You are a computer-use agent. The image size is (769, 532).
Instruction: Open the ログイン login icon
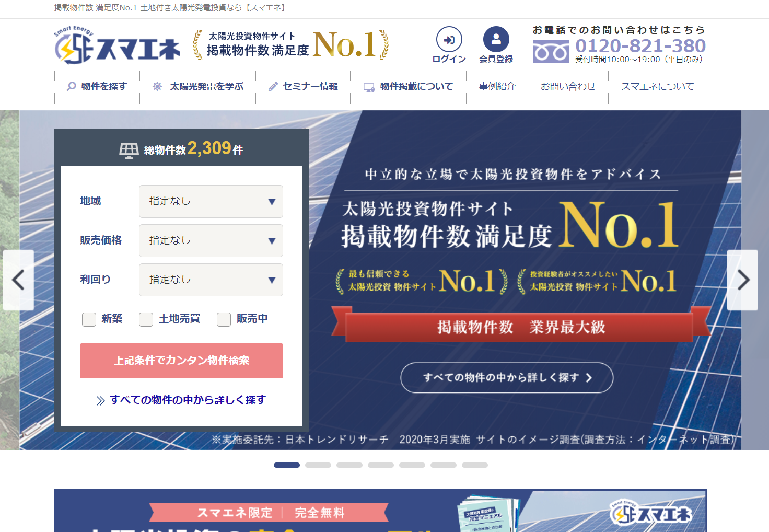[x=449, y=40]
